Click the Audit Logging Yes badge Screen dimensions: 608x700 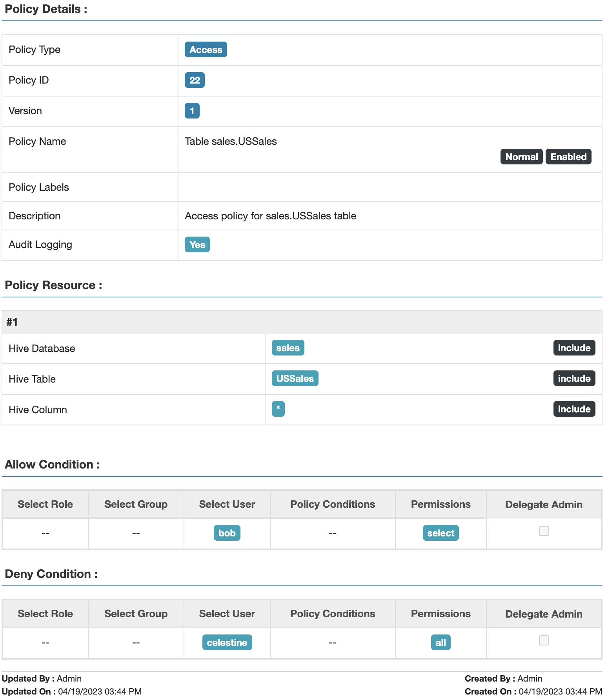tap(197, 245)
